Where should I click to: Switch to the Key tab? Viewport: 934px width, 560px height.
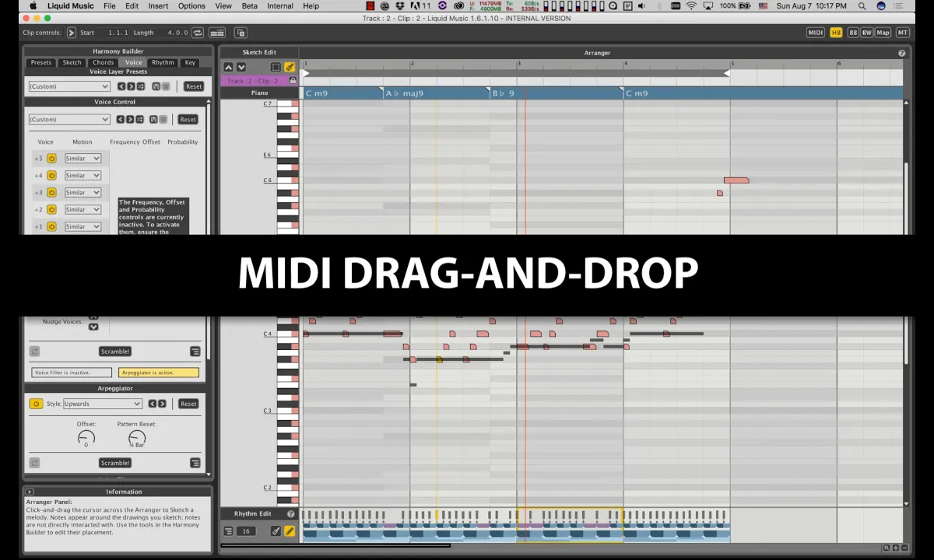tap(190, 62)
